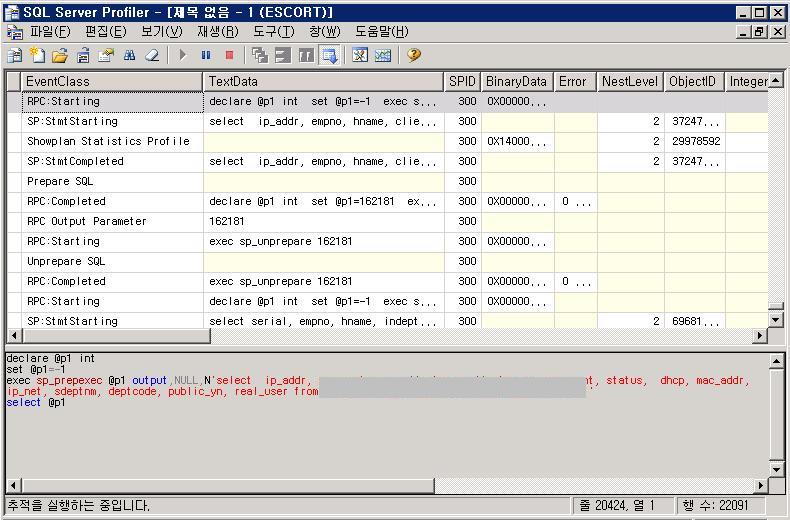
Task: Click sp_prepexec text in detail pane
Action: pos(69,380)
